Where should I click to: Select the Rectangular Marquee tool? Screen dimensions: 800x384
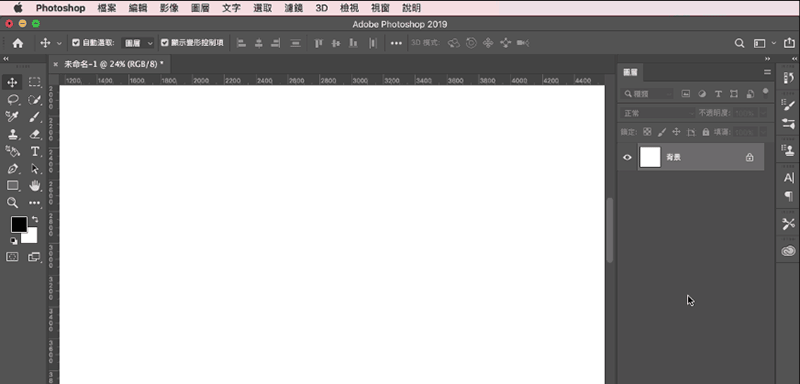coord(34,82)
